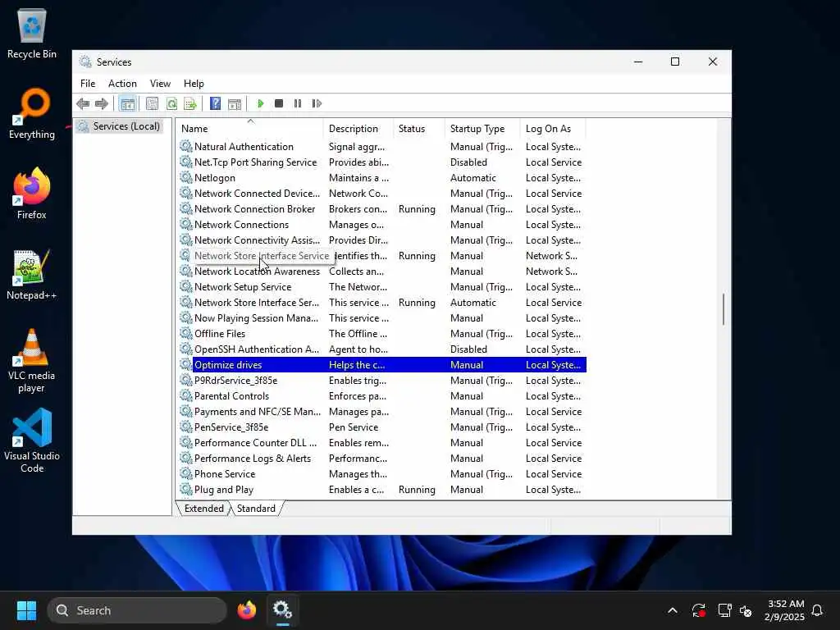Screen dimensions: 840x630
Task: Click the Back arrow toolbar icon
Action: (x=83, y=103)
